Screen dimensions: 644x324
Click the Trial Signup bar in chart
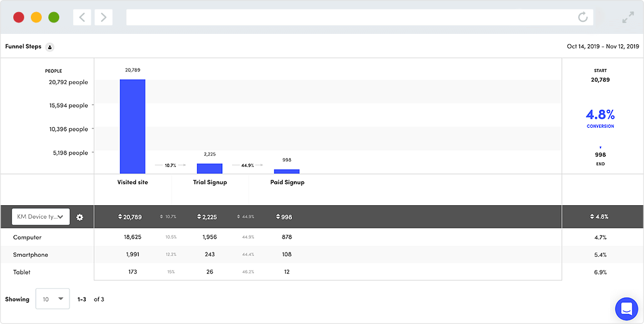209,168
